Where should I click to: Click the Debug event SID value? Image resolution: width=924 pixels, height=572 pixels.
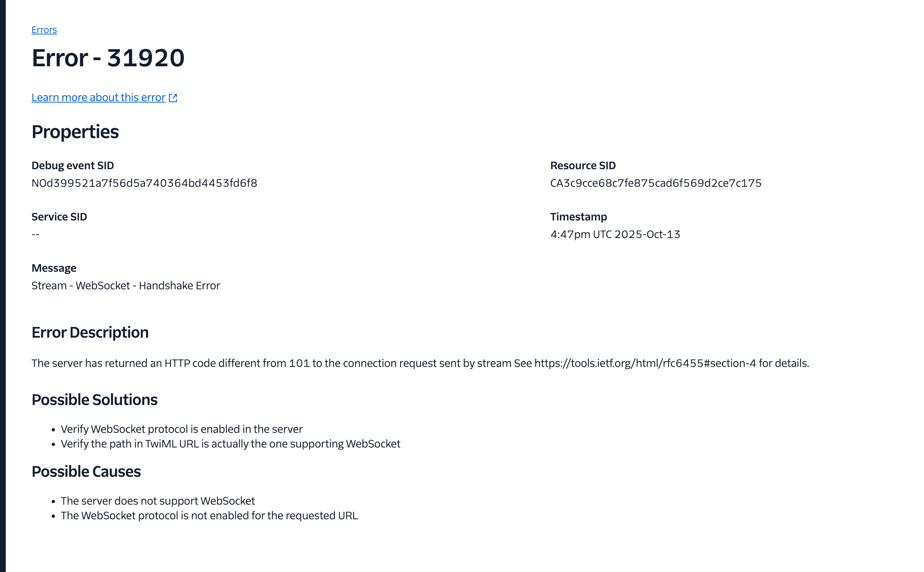click(x=144, y=183)
